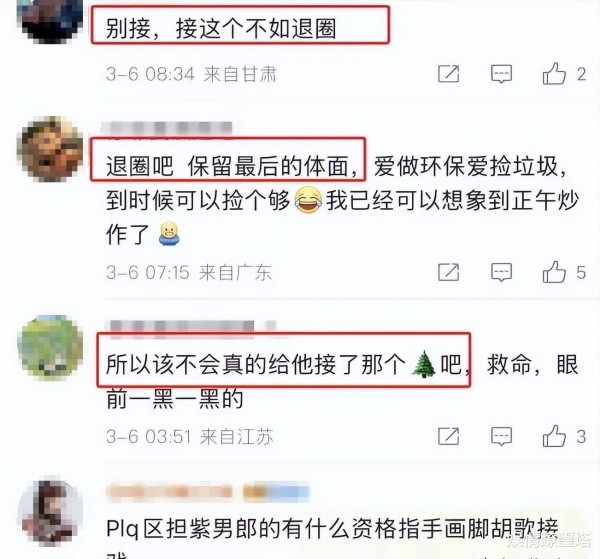Reply to the 3-6 03:51 comment

coord(501,436)
